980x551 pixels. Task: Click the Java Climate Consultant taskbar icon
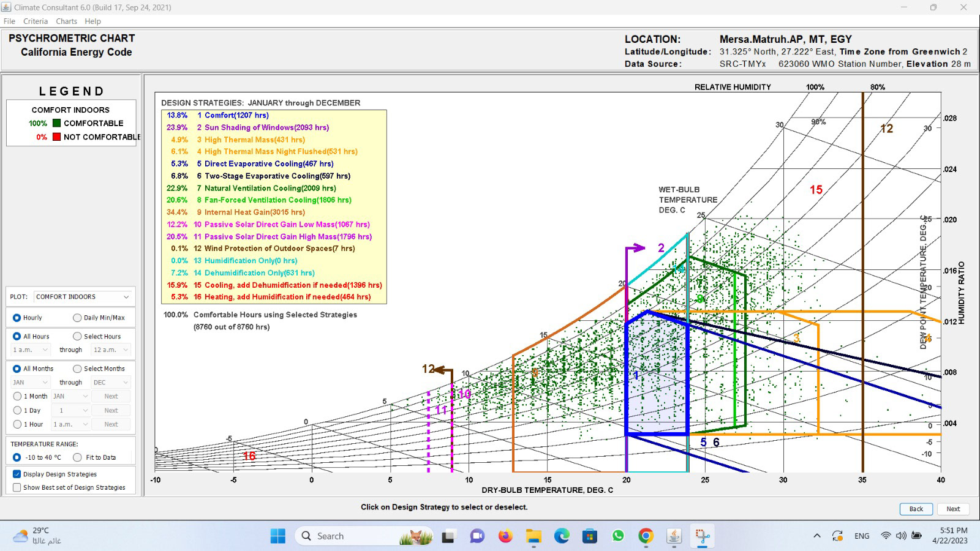coord(674,536)
